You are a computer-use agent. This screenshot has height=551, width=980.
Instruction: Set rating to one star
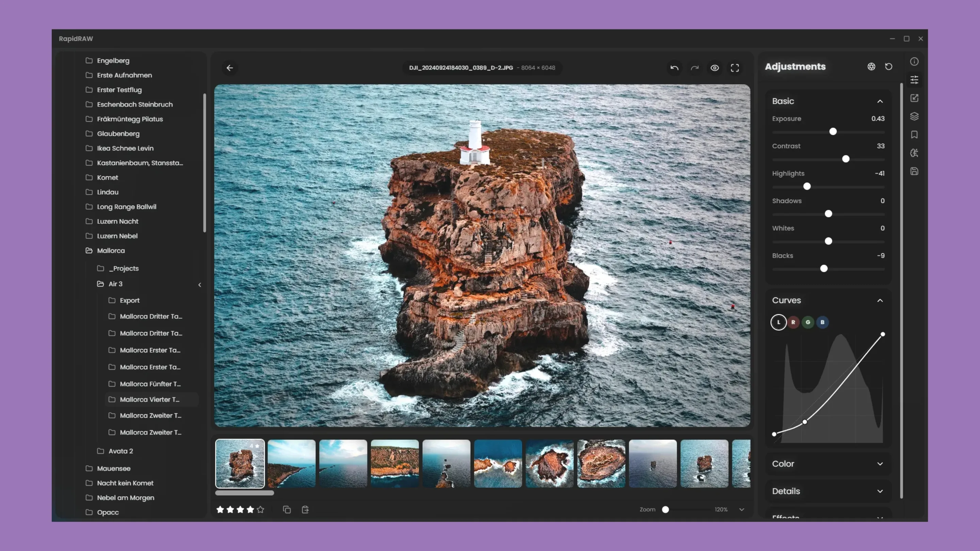pos(220,510)
